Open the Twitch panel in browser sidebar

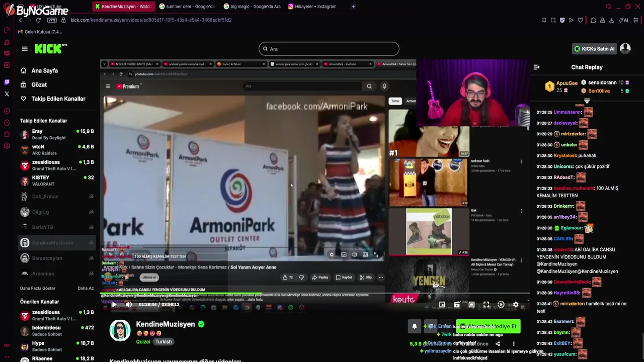(x=7, y=82)
